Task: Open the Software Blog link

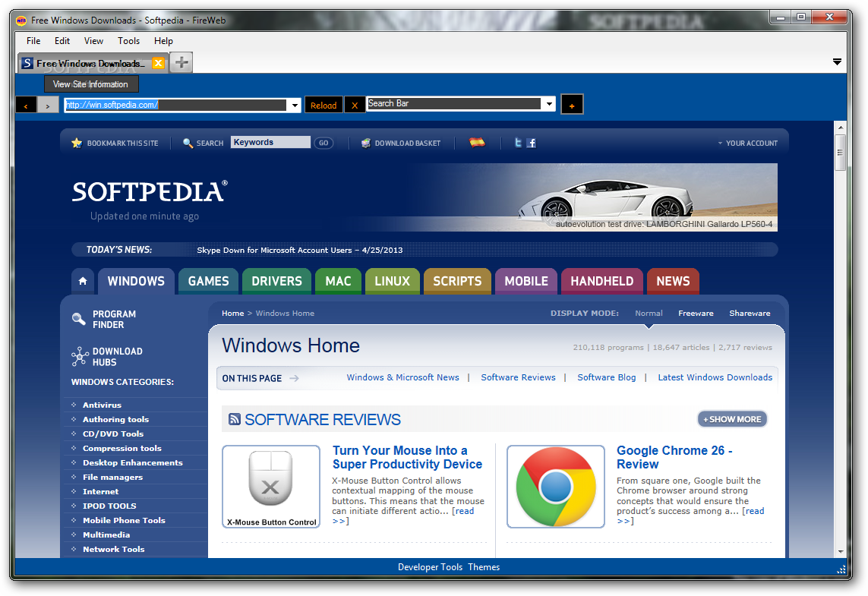Action: click(607, 377)
